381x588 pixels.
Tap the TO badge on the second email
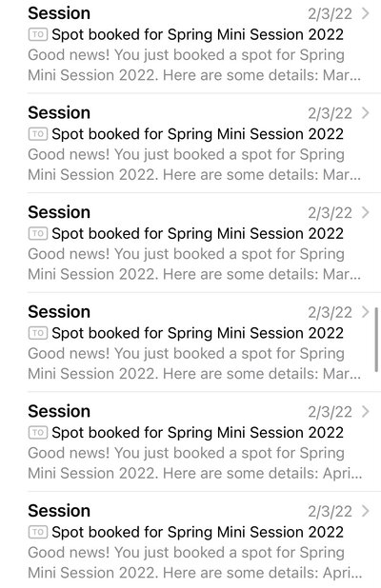(x=38, y=134)
